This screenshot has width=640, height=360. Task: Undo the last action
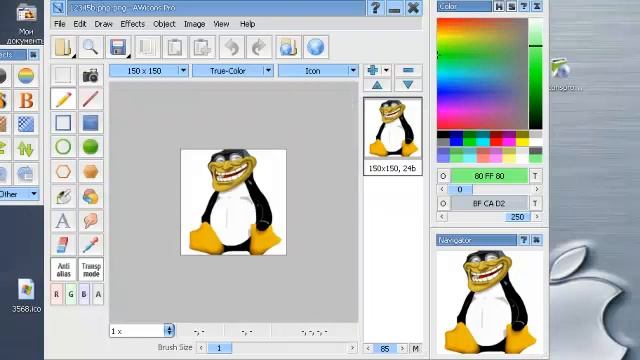(x=231, y=47)
